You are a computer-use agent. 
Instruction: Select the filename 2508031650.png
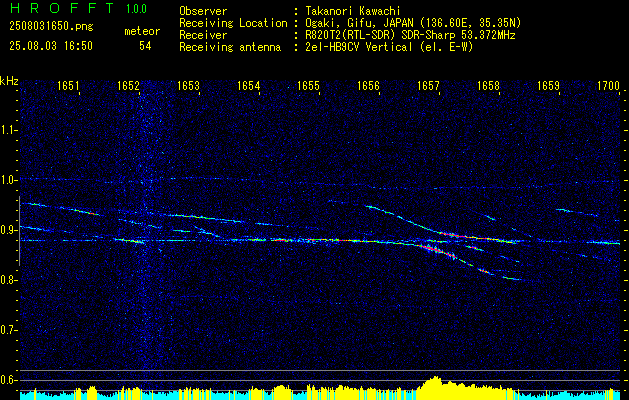pyautogui.click(x=51, y=27)
